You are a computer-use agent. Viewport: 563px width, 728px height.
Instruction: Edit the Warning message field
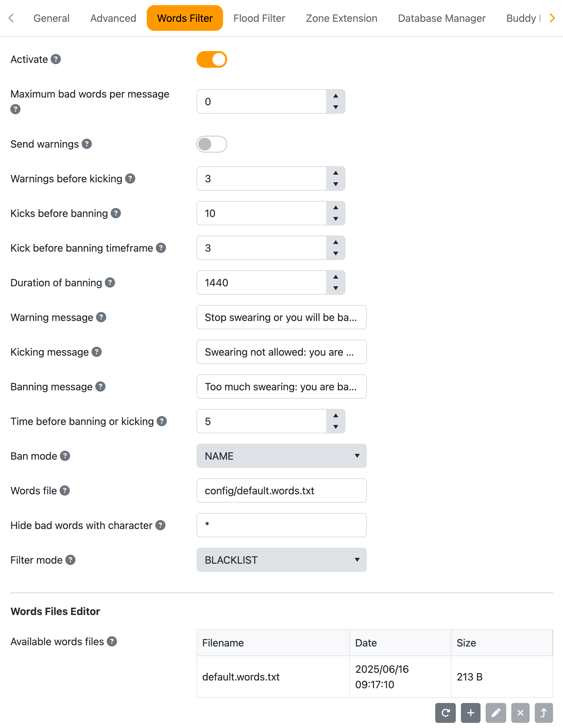pyautogui.click(x=281, y=317)
